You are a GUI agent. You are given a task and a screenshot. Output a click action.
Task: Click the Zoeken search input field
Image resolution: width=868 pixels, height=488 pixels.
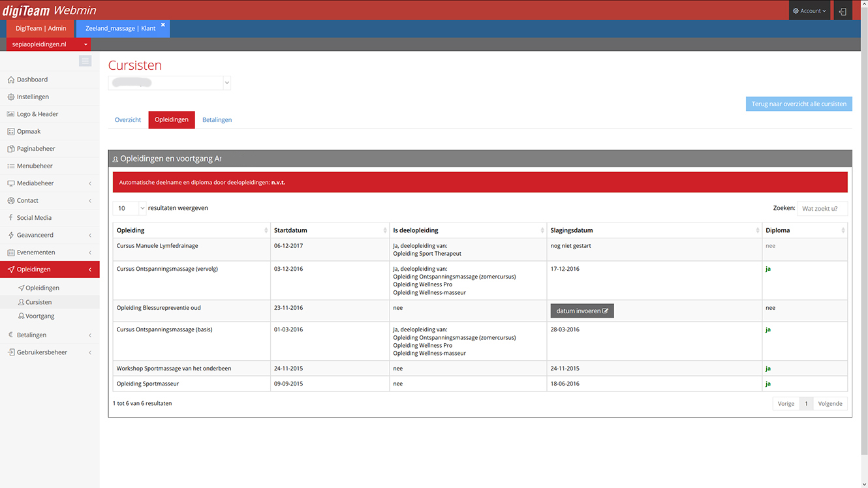point(822,209)
